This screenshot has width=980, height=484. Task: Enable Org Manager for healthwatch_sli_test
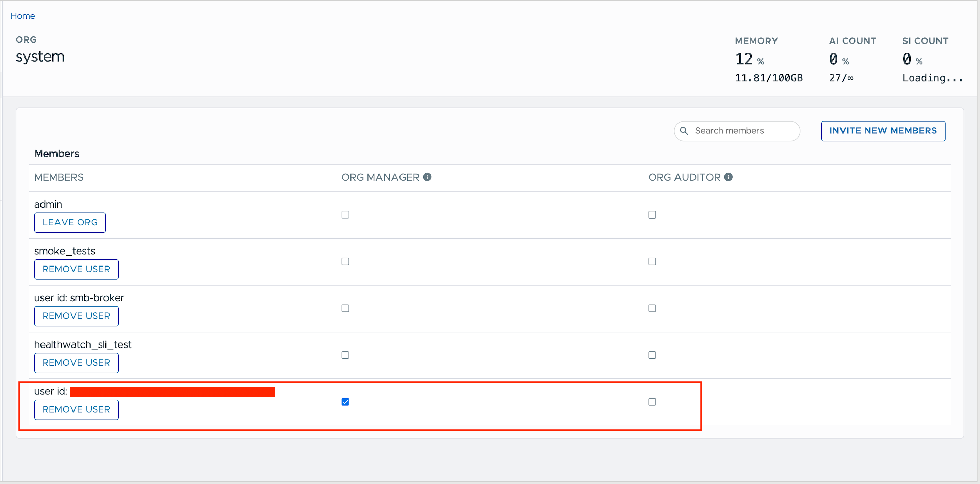(x=345, y=355)
